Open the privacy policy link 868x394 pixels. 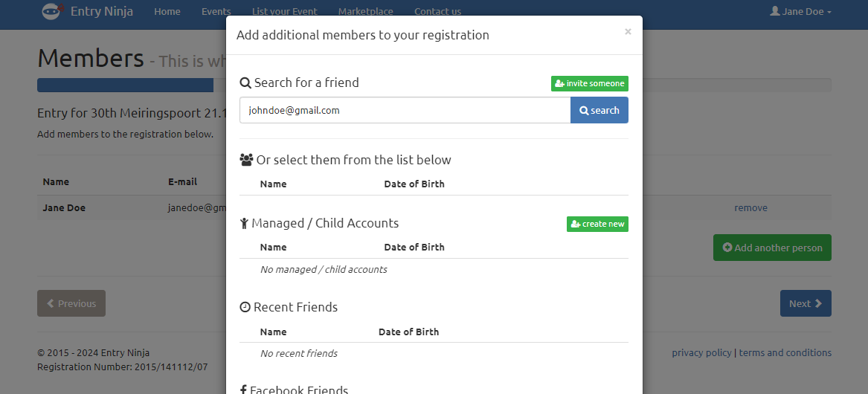(701, 353)
